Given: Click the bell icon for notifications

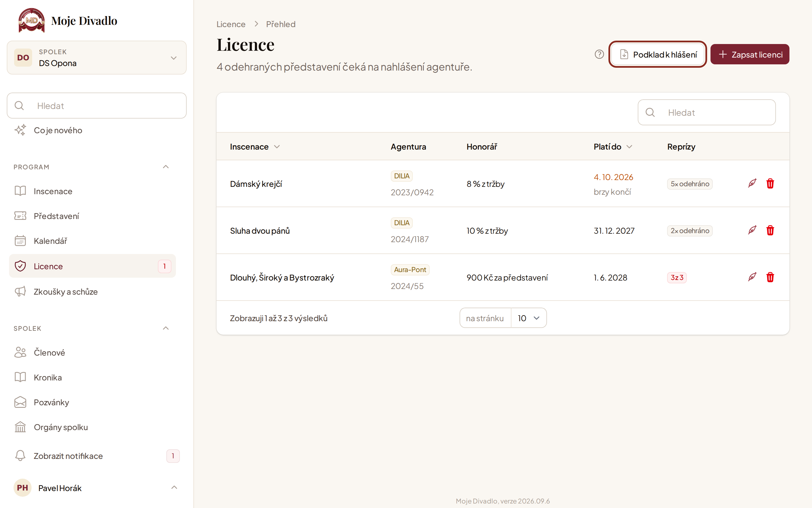Looking at the screenshot, I should point(20,456).
